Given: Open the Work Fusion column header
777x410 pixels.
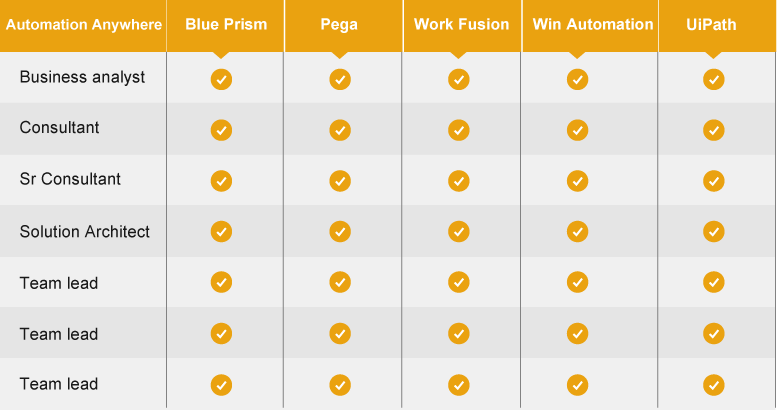Looking at the screenshot, I should coord(462,26).
